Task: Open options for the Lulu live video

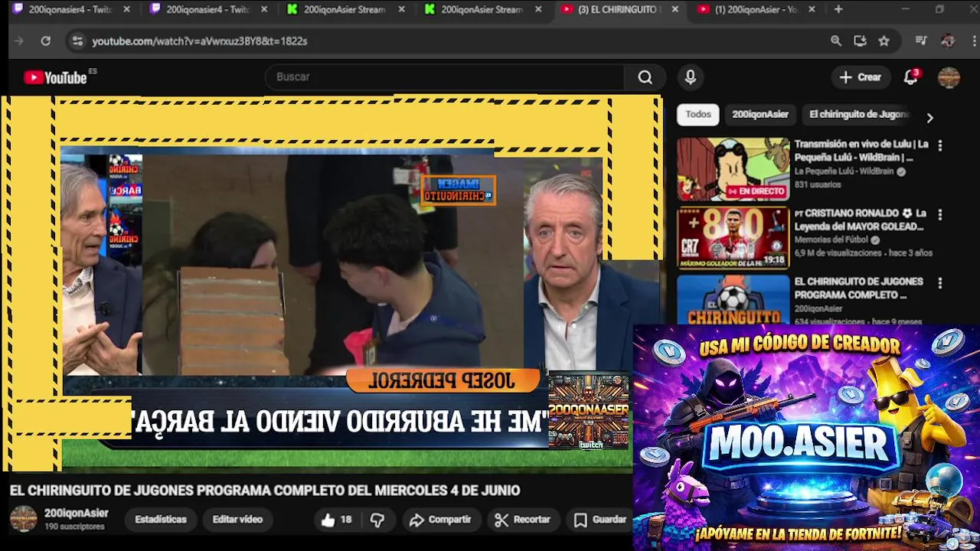Action: 940,145
